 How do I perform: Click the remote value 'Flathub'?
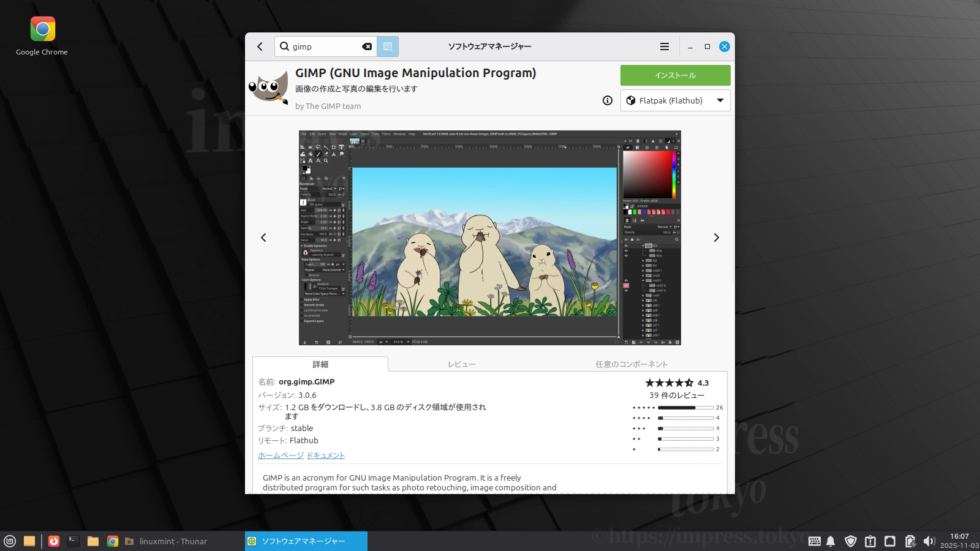point(304,441)
